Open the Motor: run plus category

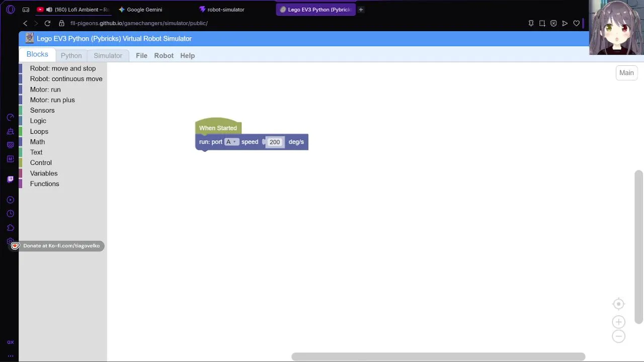click(63, 100)
